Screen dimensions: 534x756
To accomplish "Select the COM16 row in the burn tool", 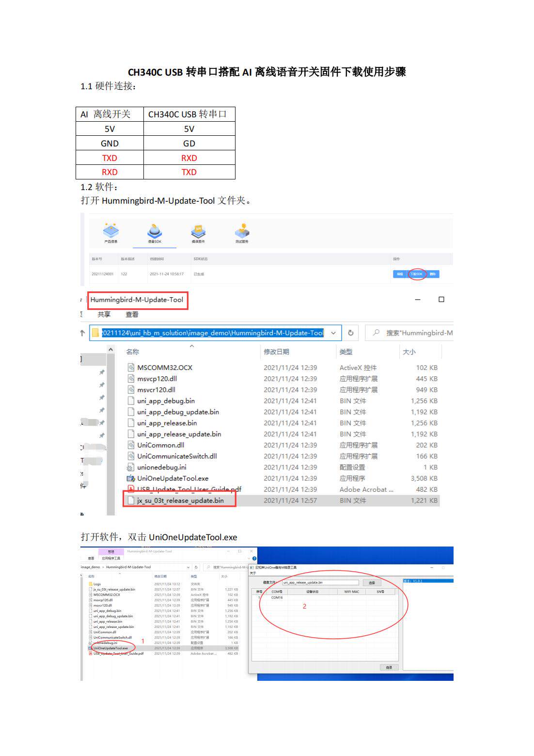I will tap(323, 597).
